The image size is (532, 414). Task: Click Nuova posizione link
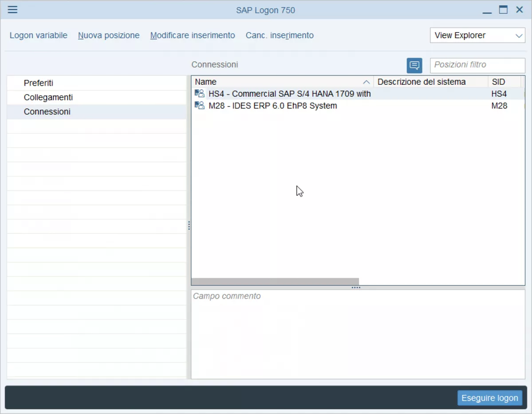[x=109, y=35]
